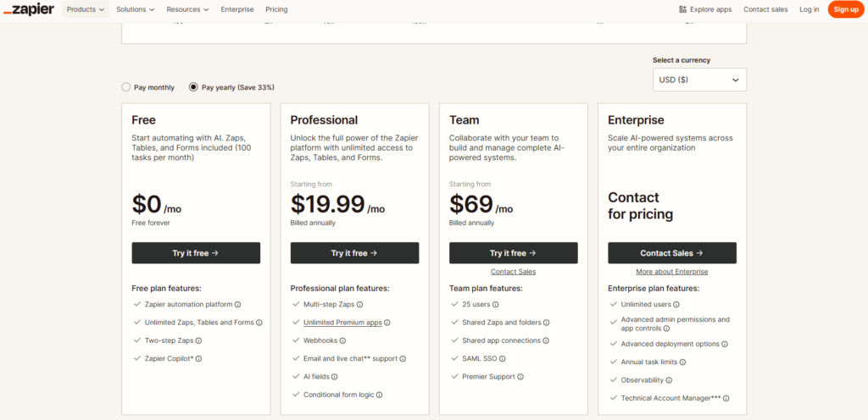Open the Resources dropdown menu
This screenshot has height=420, width=868.
pos(188,9)
